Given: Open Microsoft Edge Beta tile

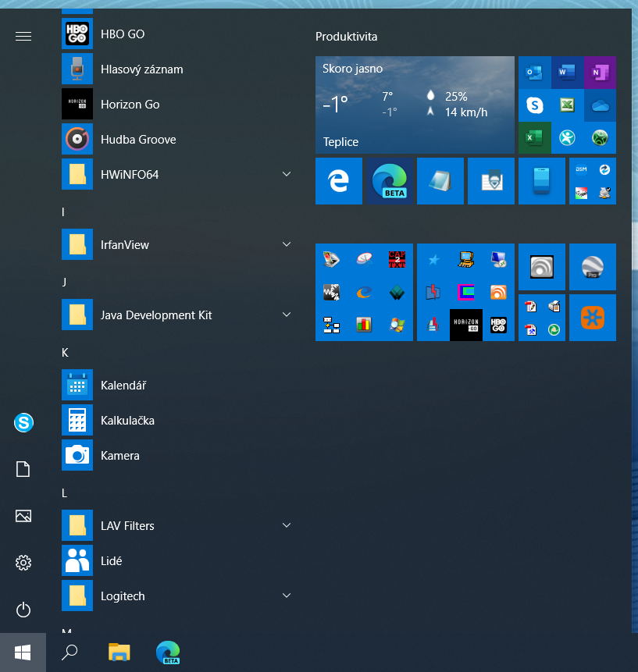Looking at the screenshot, I should [389, 181].
